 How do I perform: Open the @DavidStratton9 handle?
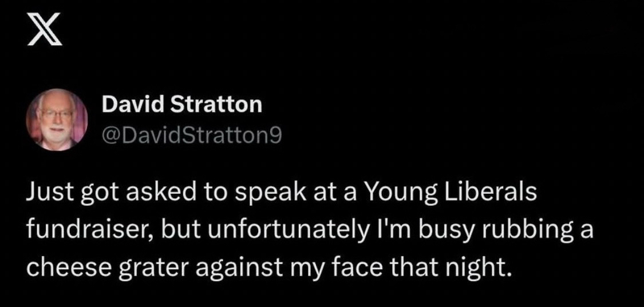click(x=191, y=135)
